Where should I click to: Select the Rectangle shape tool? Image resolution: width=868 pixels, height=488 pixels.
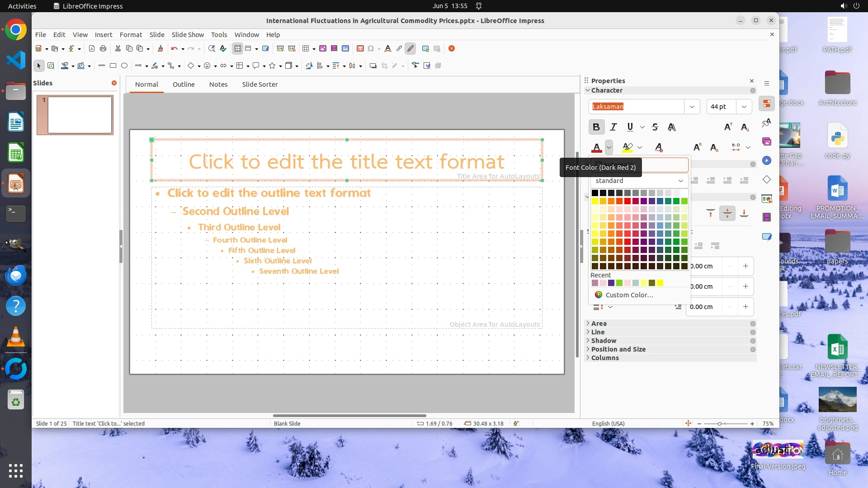113,66
